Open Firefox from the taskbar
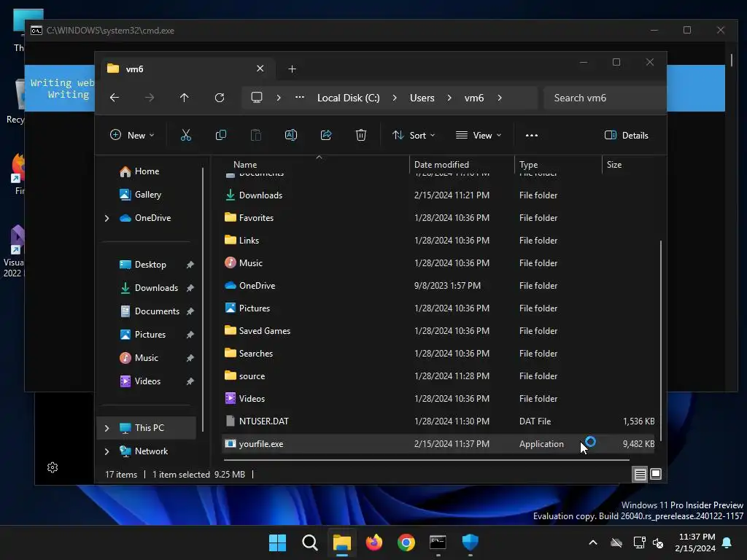747x560 pixels. (x=374, y=542)
